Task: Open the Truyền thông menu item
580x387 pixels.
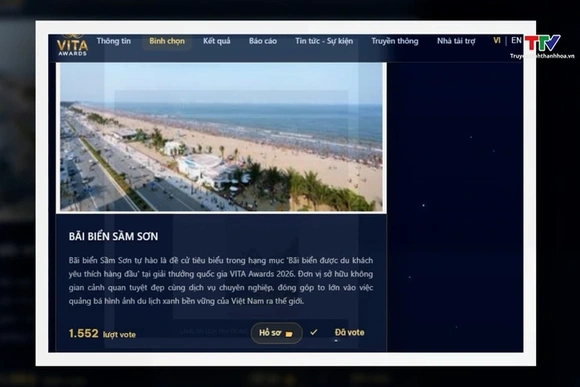Action: 395,41
